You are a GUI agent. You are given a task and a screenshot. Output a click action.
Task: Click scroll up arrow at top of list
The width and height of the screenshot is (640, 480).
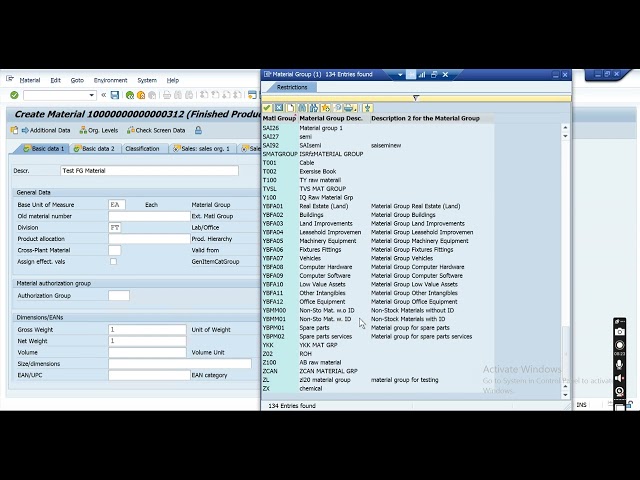565,128
